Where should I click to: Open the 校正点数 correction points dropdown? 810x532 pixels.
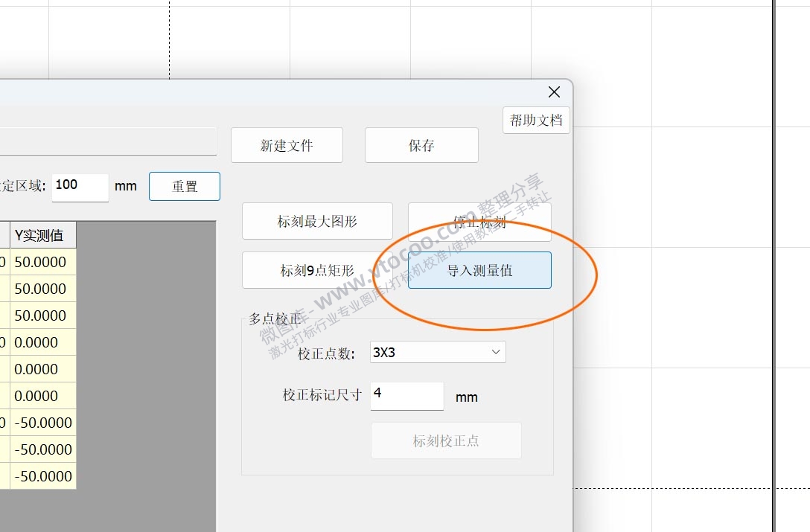(x=437, y=351)
